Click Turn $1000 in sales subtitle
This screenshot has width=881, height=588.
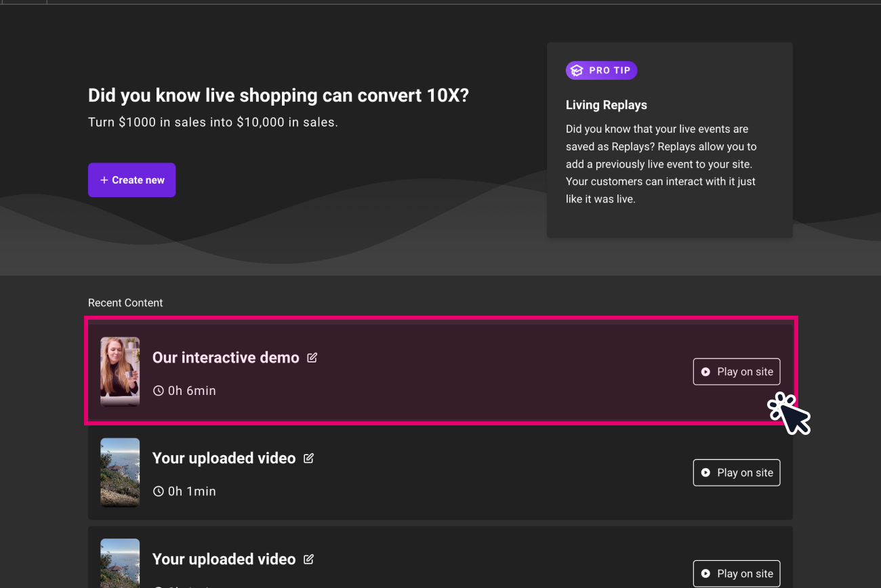point(213,123)
